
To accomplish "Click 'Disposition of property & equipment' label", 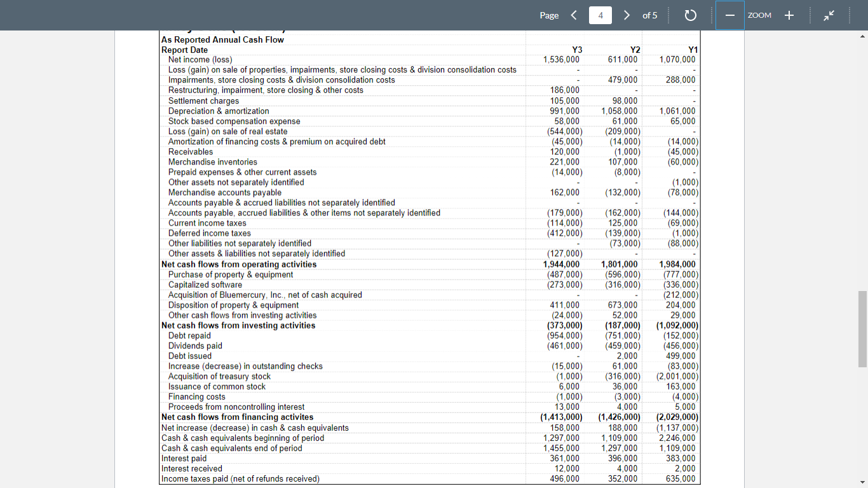I will (x=233, y=305).
